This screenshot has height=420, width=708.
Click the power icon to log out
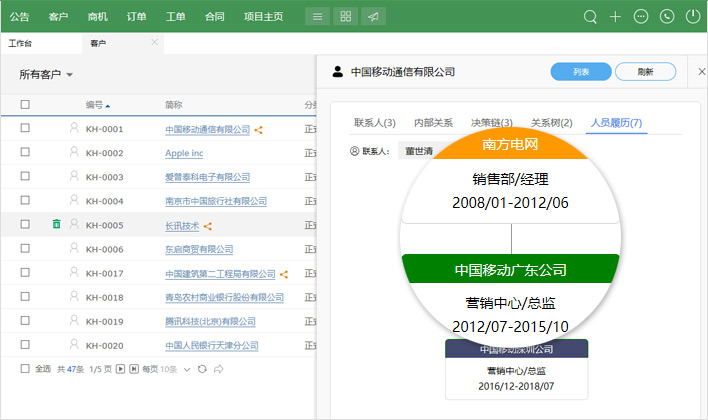click(692, 17)
